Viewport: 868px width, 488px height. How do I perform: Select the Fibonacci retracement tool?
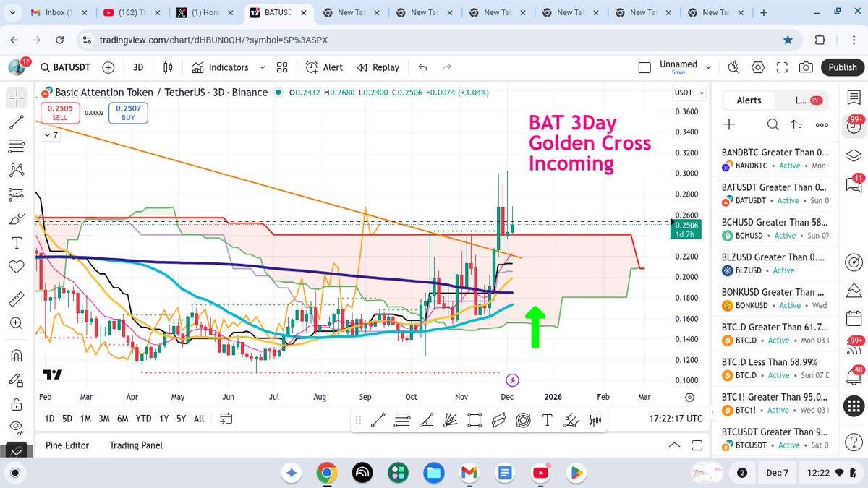coord(17,146)
